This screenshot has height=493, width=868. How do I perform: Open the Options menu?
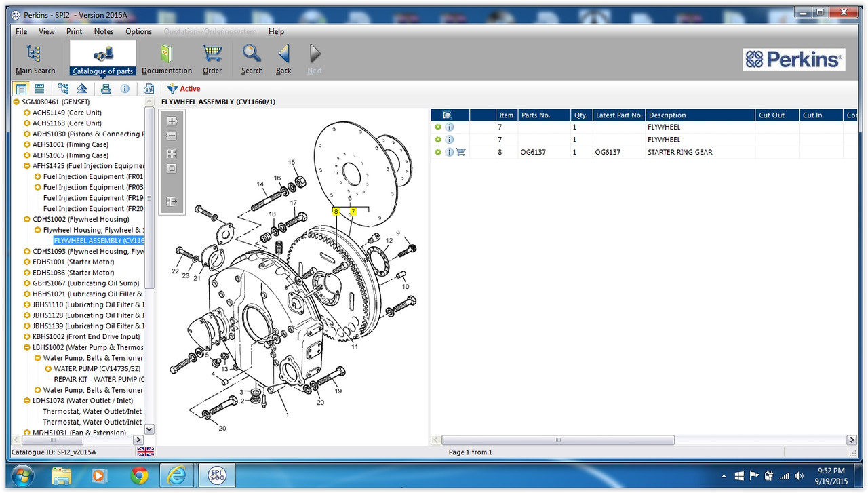[x=139, y=31]
